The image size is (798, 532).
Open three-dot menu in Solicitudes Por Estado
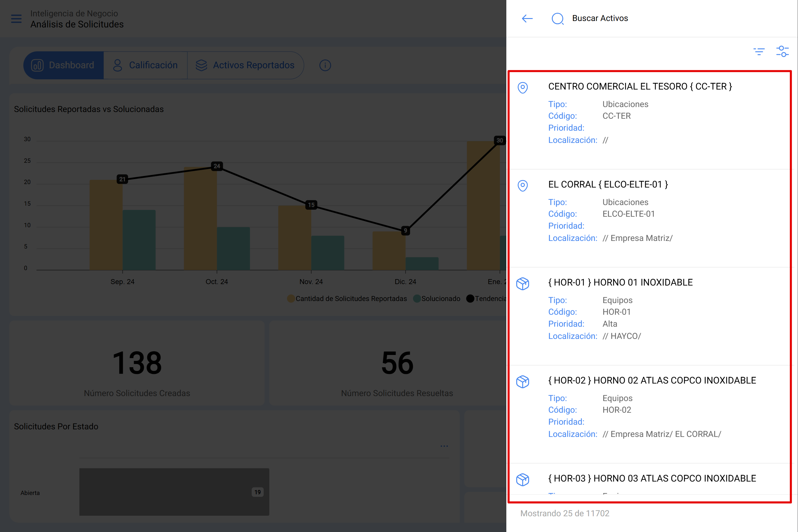[444, 446]
